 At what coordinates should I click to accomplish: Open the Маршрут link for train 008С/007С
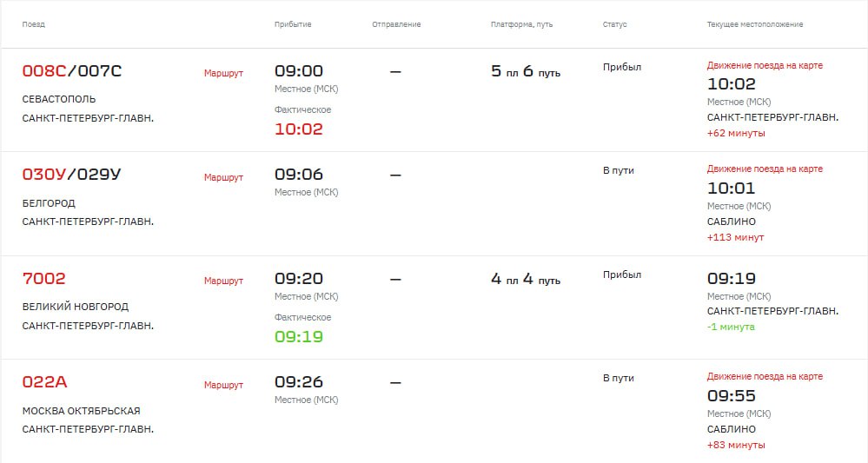coord(223,73)
